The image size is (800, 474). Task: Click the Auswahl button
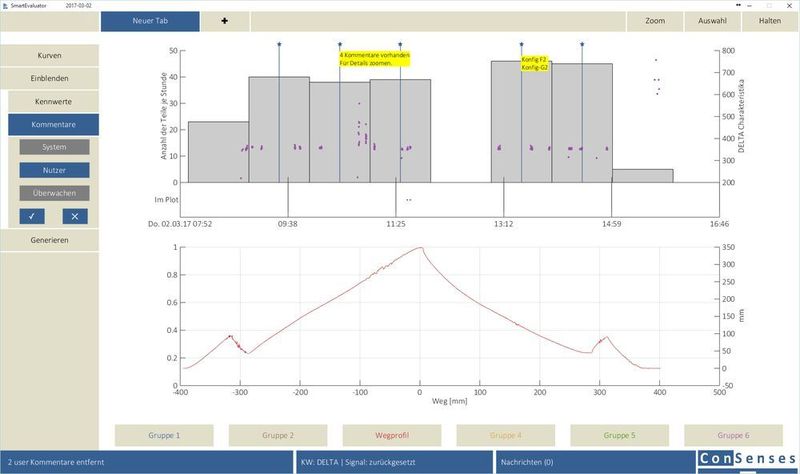point(712,21)
